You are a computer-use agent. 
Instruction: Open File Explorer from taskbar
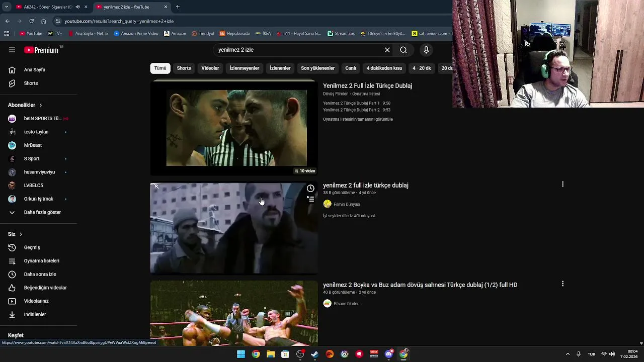click(271, 354)
